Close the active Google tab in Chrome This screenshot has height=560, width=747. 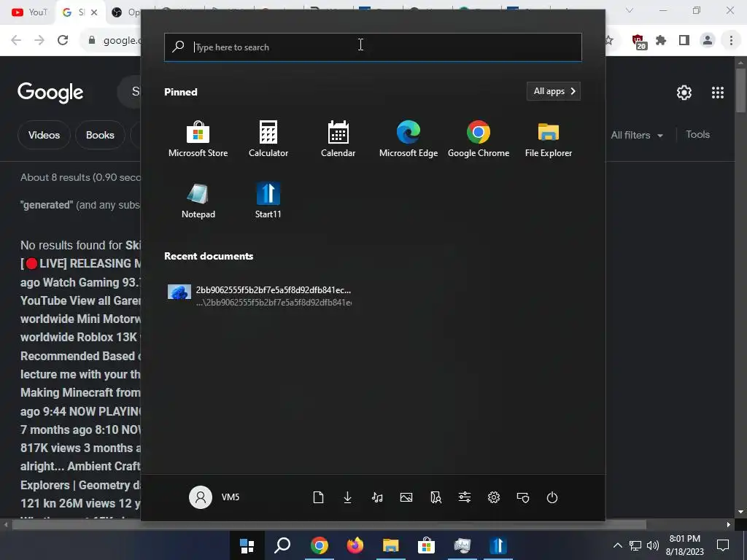[94, 12]
